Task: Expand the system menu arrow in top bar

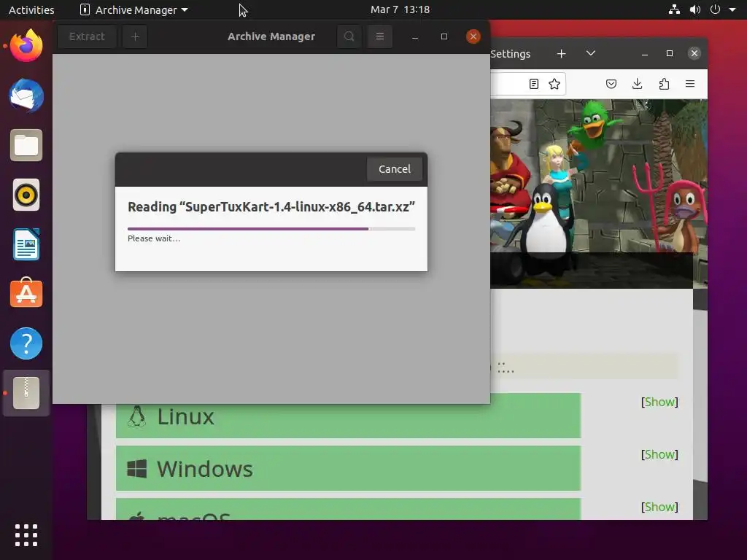Action: [732, 9]
